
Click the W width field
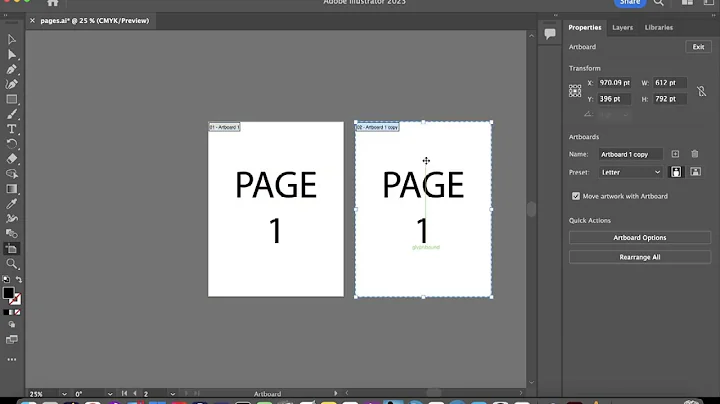click(x=669, y=83)
